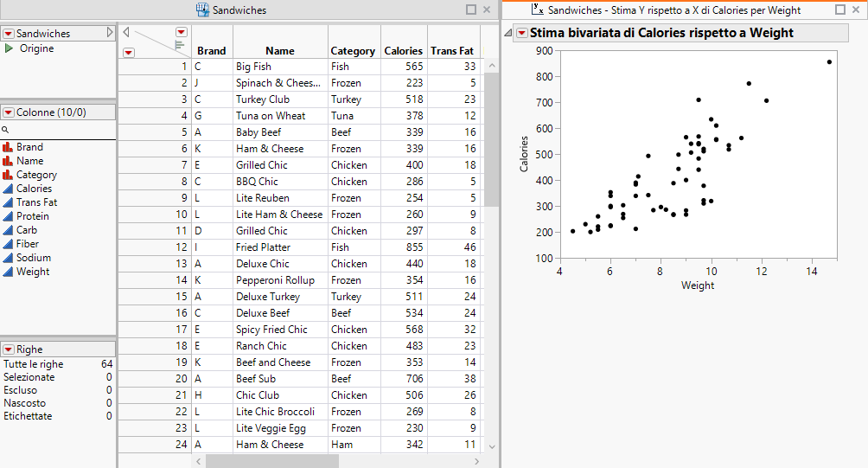Viewport: 868px width, 468px height.
Task: Collapse the side panels with the left triangle icon
Action: point(126,32)
